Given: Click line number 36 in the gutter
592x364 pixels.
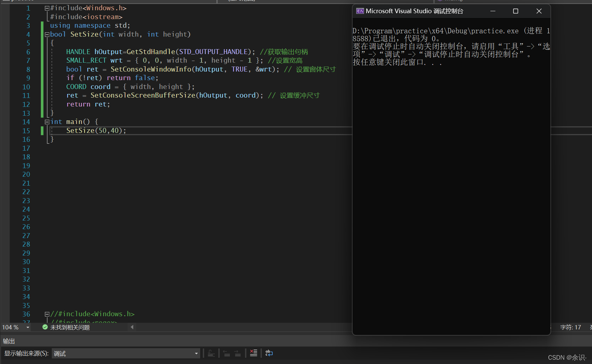Looking at the screenshot, I should pyautogui.click(x=26, y=314).
